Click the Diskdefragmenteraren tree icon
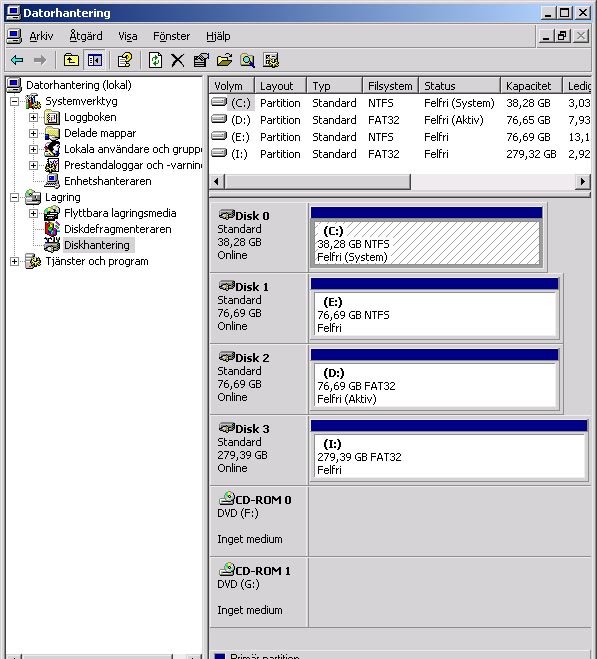597x659 pixels. tap(52, 229)
